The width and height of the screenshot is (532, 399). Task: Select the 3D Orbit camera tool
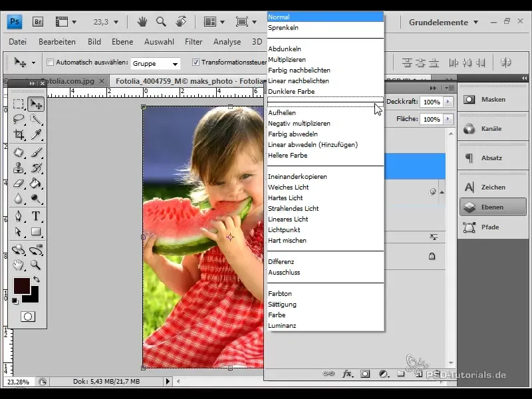click(x=36, y=250)
